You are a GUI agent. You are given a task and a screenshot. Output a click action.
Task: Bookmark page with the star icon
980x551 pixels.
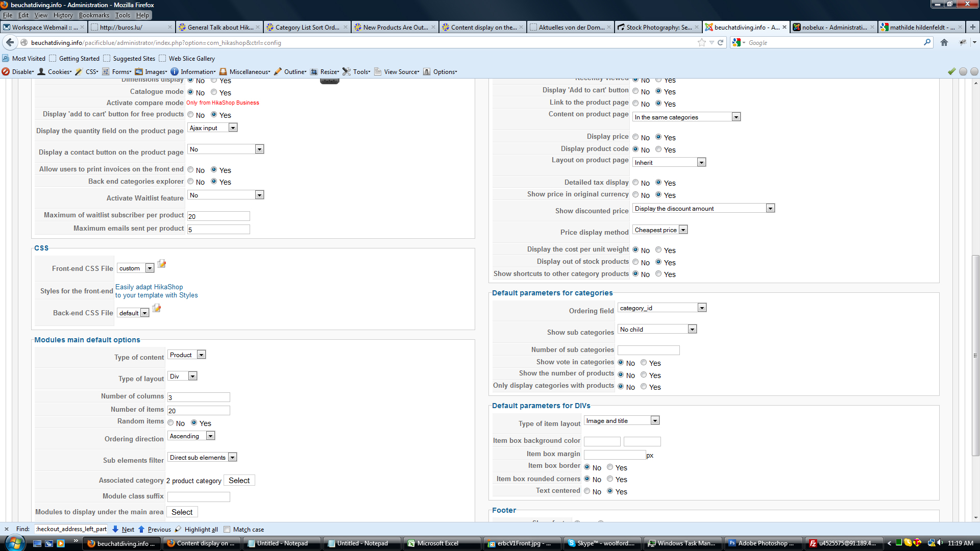702,42
